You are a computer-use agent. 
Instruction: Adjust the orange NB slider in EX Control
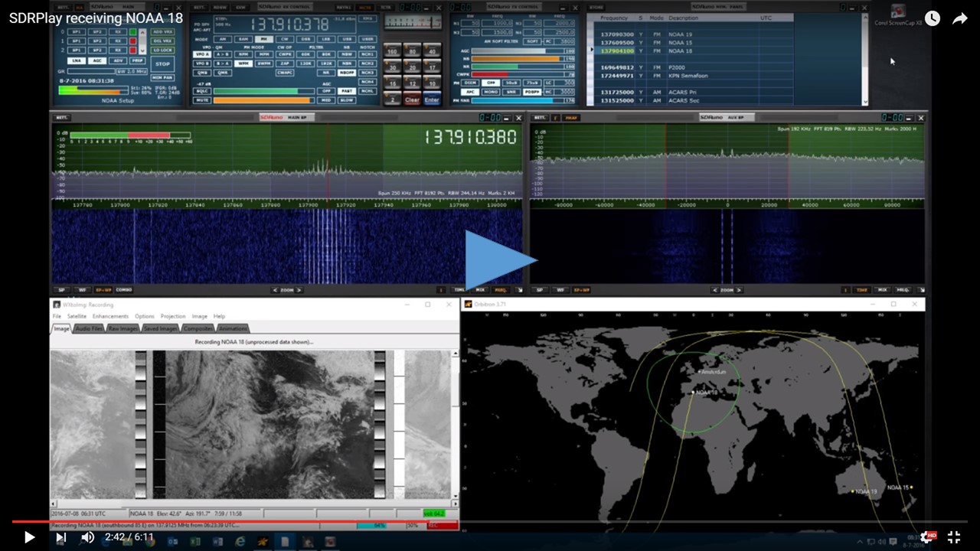click(518, 59)
